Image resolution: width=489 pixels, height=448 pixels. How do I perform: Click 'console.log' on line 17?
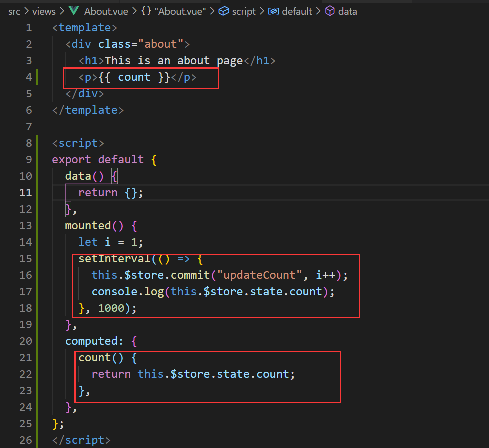127,292
